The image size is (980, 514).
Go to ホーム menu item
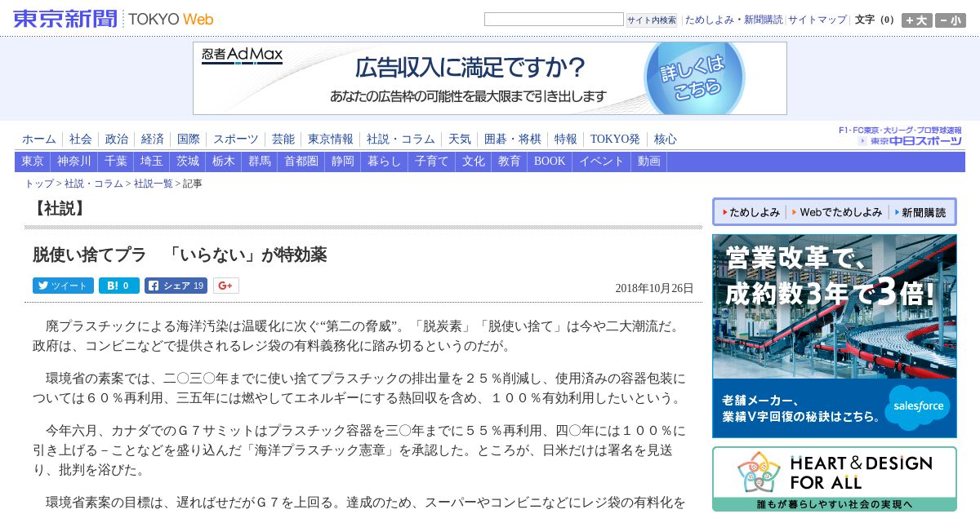pyautogui.click(x=39, y=139)
